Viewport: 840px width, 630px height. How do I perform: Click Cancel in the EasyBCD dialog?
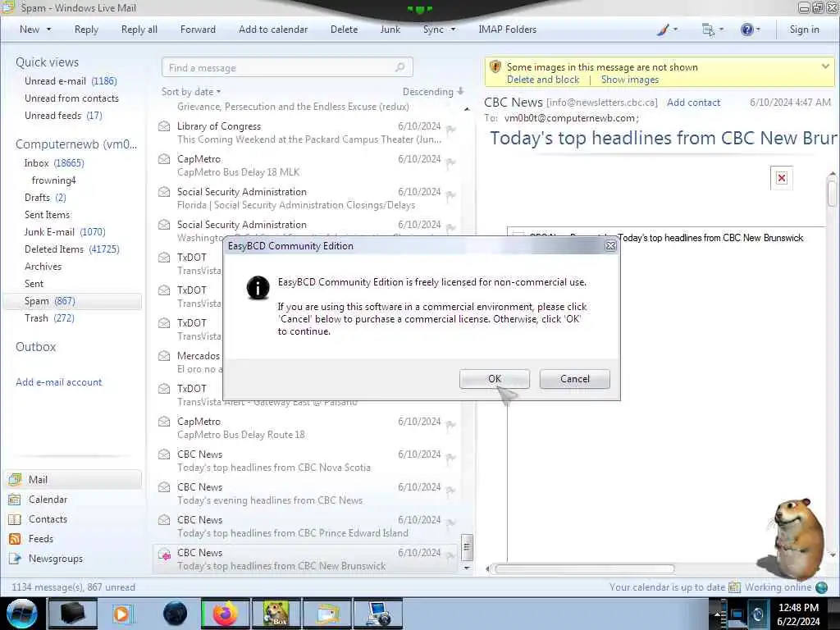(574, 379)
